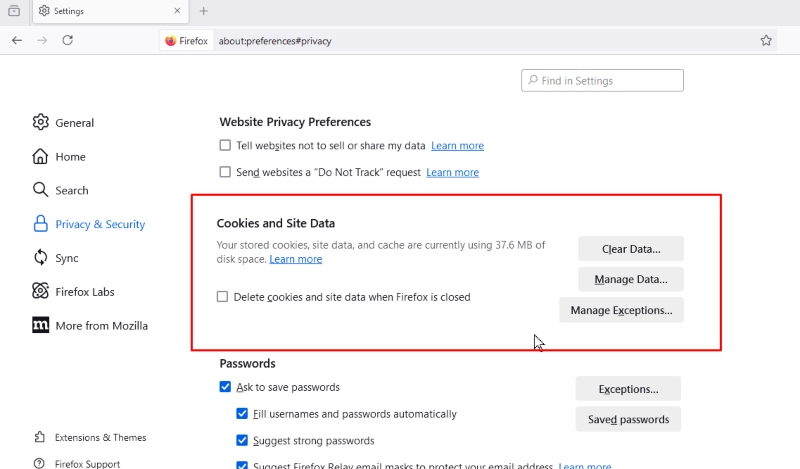Click the Firefox Support question mark icon
Viewport: 800px width, 469px height.
(x=39, y=463)
